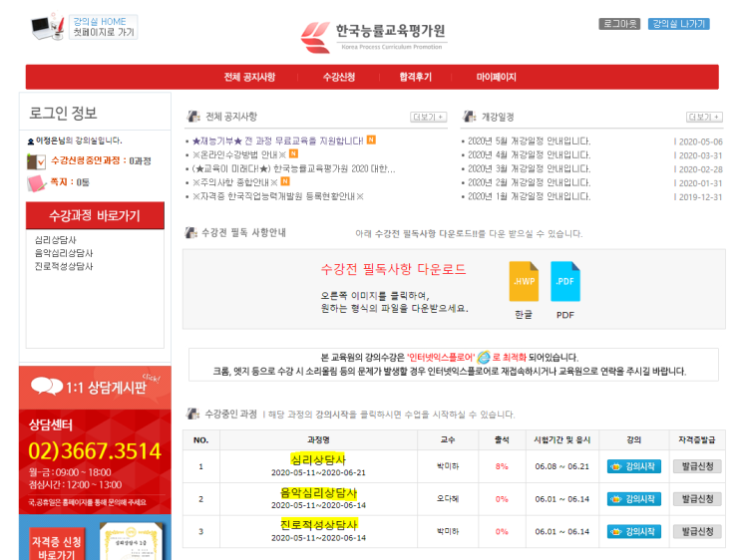The image size is (741, 560).
Task: Click the 강의실 나가기 button
Action: tap(678, 24)
